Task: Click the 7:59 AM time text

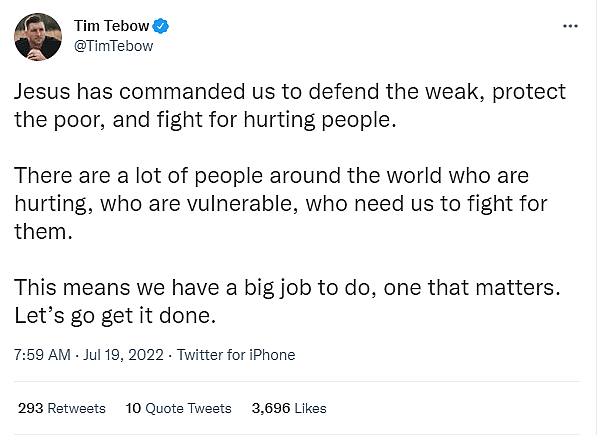Action: pos(41,354)
